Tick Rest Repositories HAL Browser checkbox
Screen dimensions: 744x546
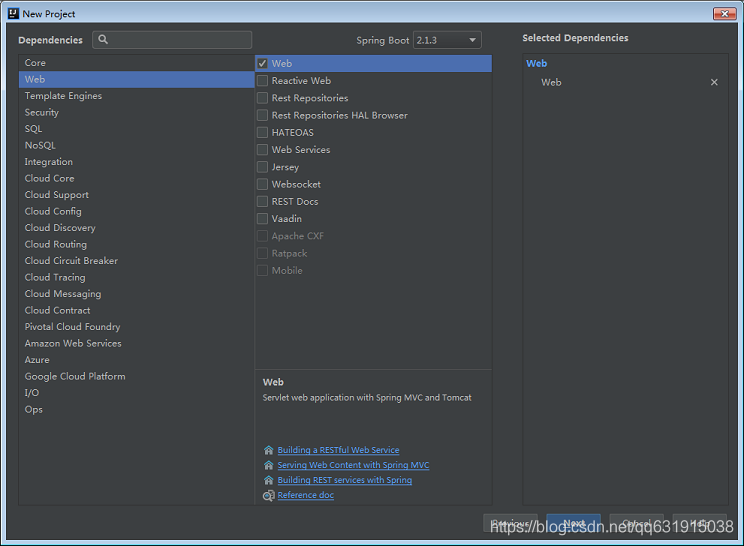(x=262, y=115)
